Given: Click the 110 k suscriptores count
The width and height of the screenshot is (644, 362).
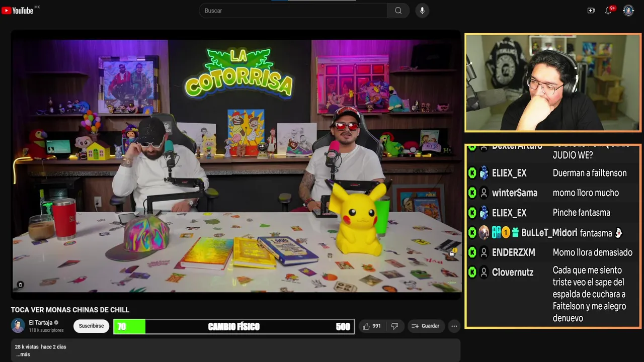Looking at the screenshot, I should coord(46,330).
